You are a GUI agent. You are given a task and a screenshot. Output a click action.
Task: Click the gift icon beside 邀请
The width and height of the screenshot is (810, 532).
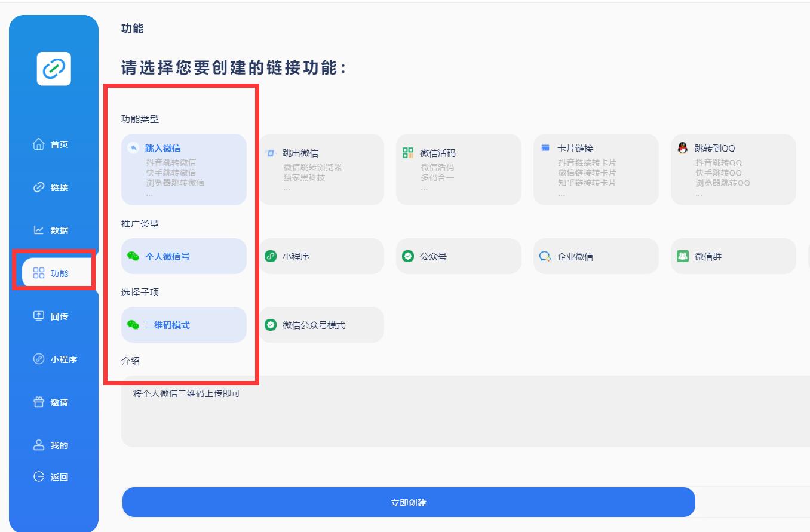(39, 402)
